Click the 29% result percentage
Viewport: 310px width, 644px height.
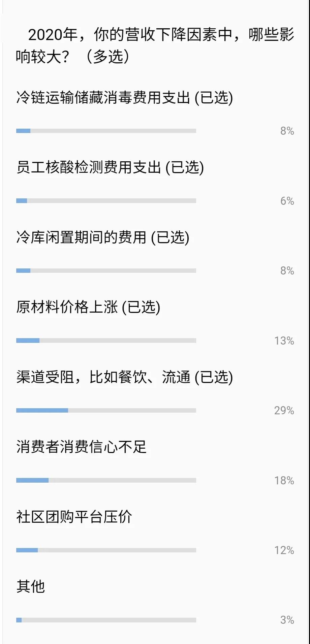pyautogui.click(x=284, y=411)
